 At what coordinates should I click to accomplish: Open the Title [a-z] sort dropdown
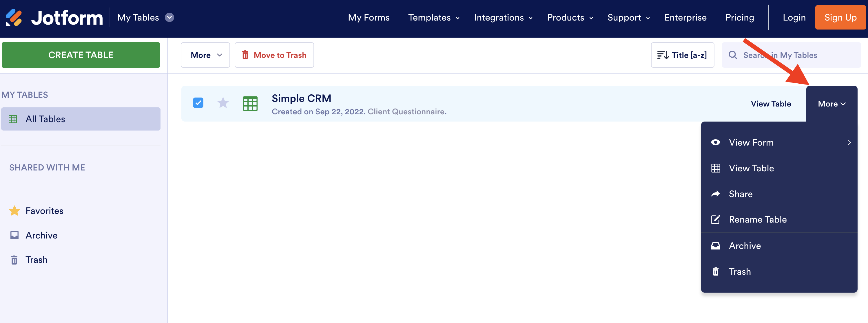click(x=682, y=55)
